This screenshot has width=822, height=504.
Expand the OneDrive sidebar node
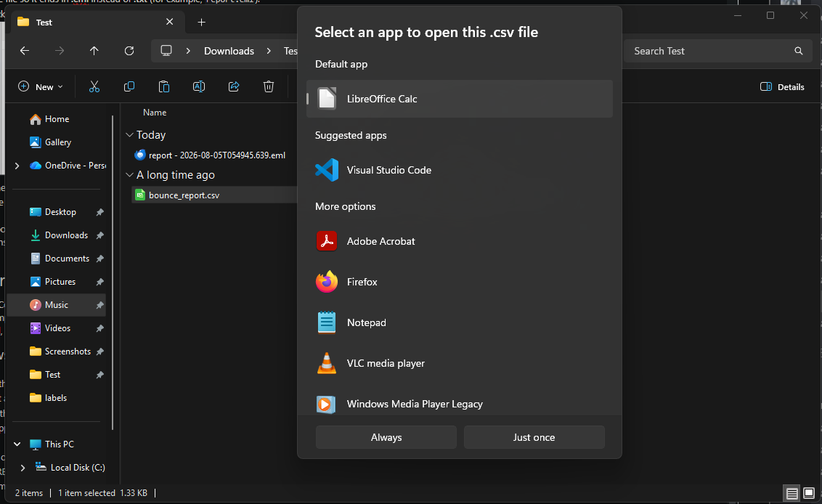pos(17,166)
